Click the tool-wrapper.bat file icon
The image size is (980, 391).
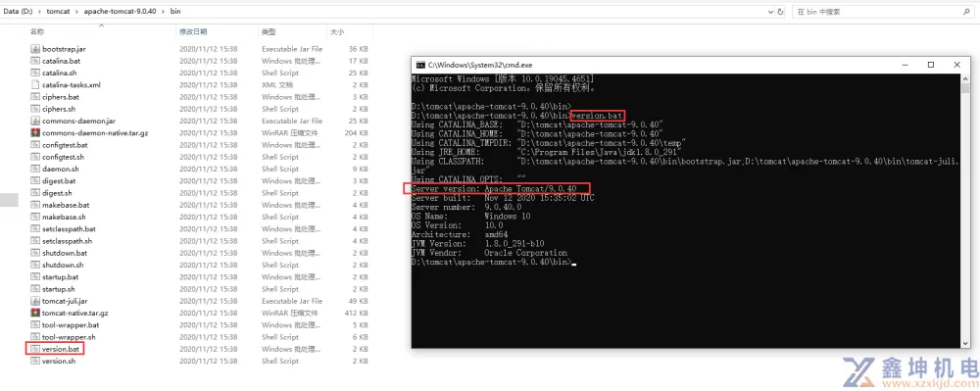(x=35, y=324)
